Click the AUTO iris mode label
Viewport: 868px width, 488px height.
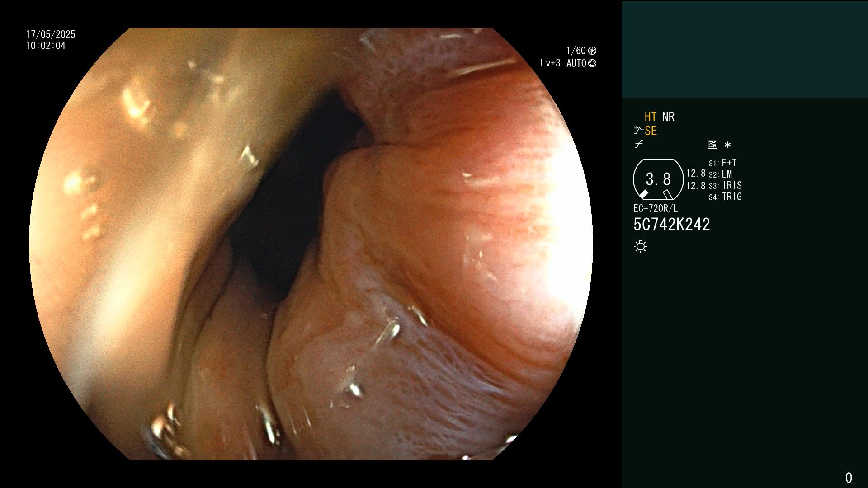576,63
